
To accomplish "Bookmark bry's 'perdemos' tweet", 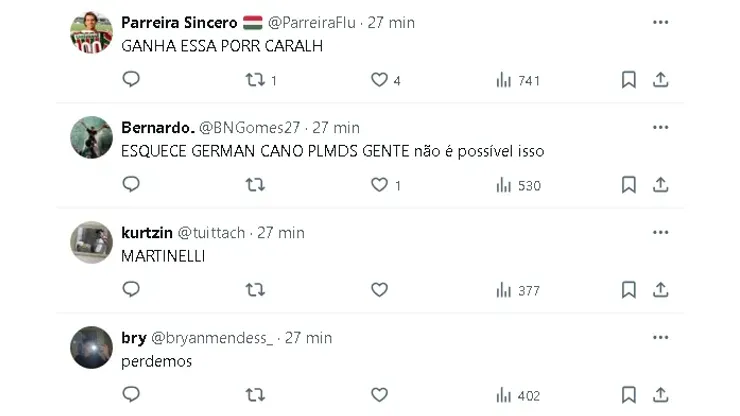I will [x=628, y=396].
